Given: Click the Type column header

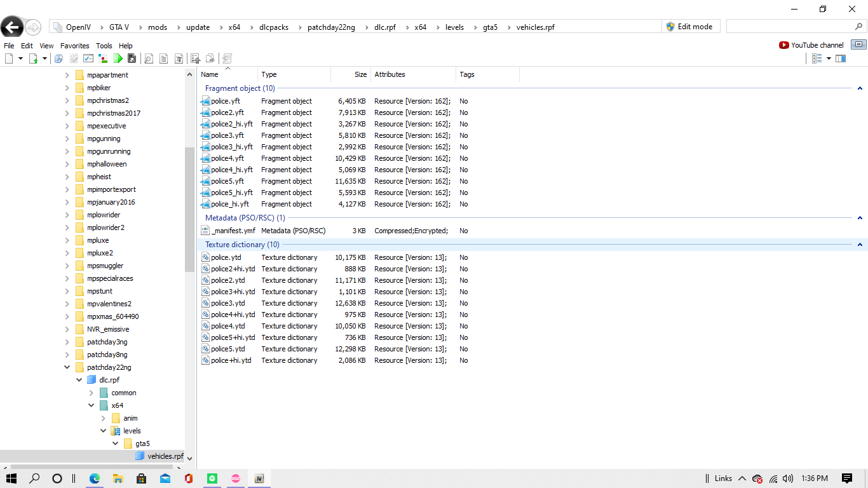Looking at the screenshot, I should tap(294, 74).
